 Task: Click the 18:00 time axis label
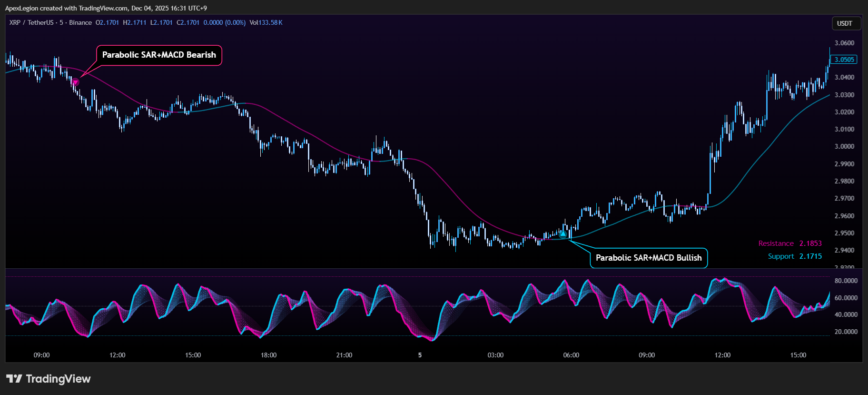click(268, 355)
